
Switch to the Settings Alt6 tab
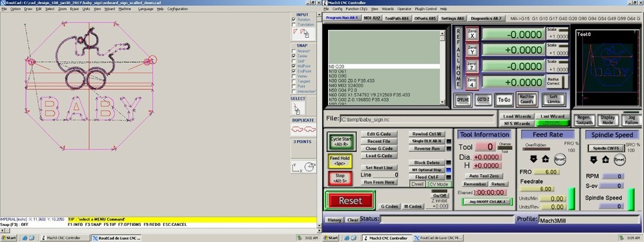[x=453, y=18]
